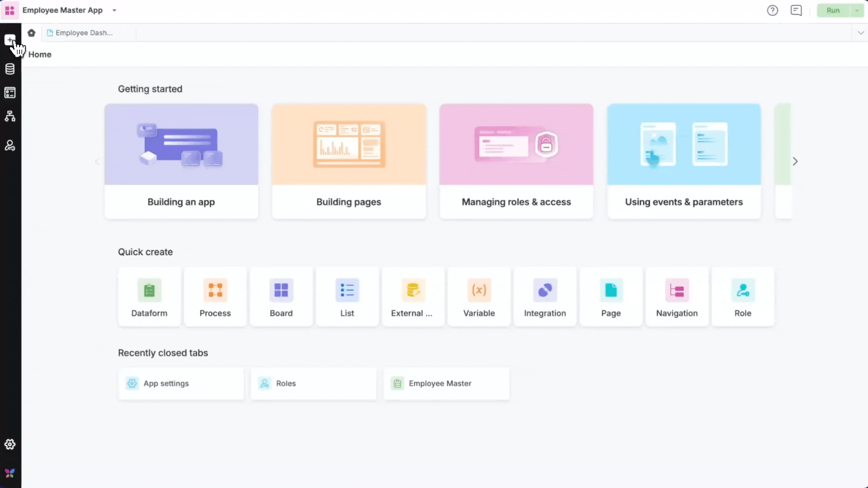Open the process flow icon in sidebar

pos(9,116)
